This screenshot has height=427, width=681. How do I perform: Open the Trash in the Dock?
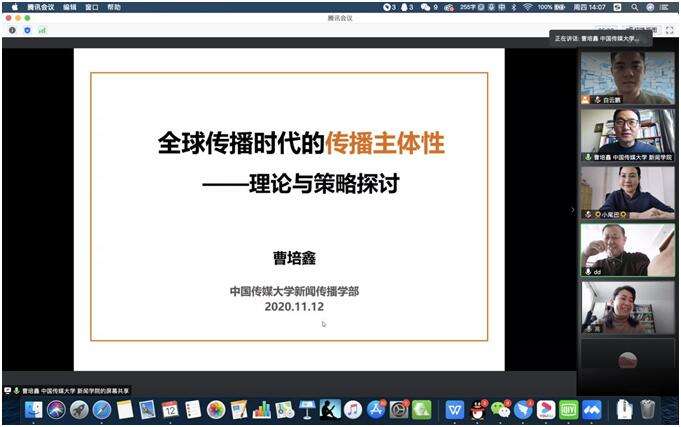648,410
